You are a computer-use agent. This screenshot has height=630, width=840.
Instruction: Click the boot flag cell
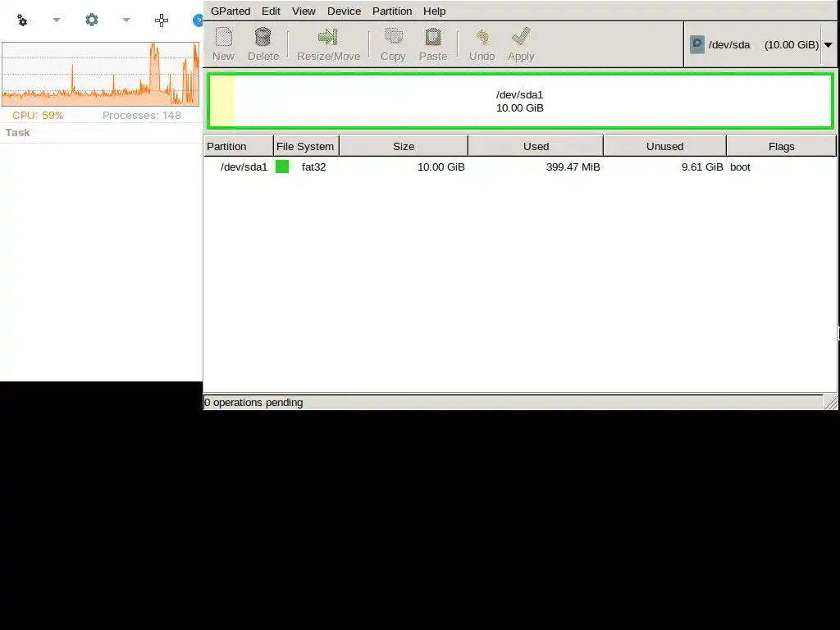point(740,167)
